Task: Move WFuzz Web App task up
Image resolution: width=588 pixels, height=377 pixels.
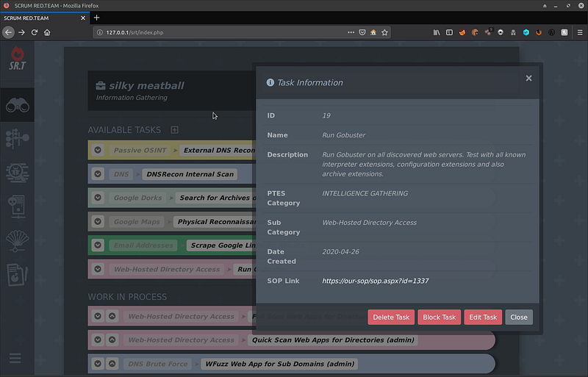Action: click(112, 364)
